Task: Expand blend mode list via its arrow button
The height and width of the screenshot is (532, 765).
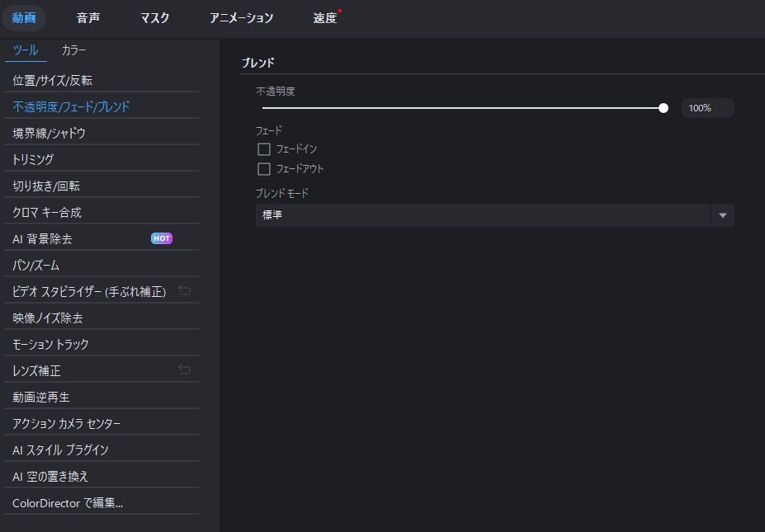Action: pyautogui.click(x=722, y=214)
